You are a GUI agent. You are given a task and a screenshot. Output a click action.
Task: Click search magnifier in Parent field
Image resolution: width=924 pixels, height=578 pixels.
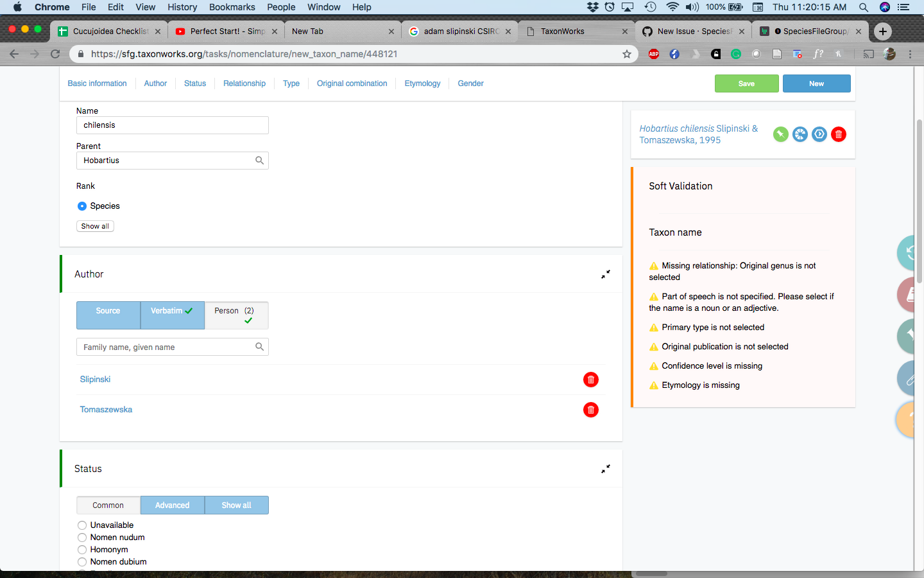pos(259,161)
